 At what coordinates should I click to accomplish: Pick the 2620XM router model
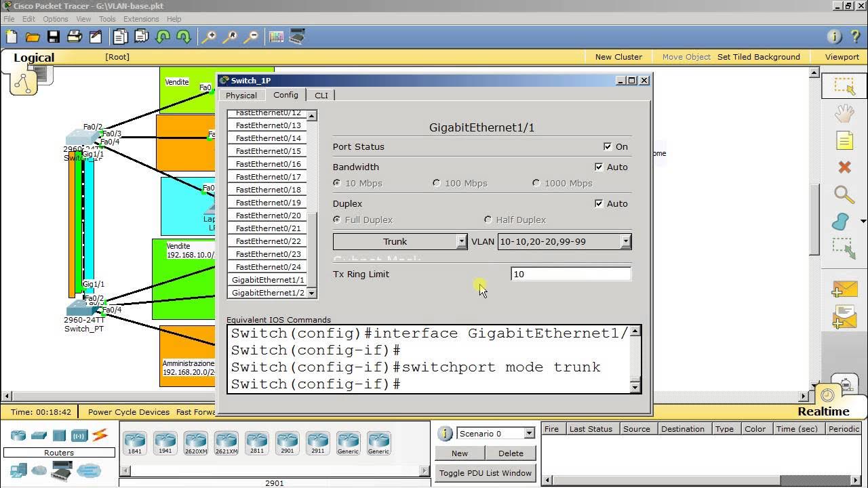195,443
